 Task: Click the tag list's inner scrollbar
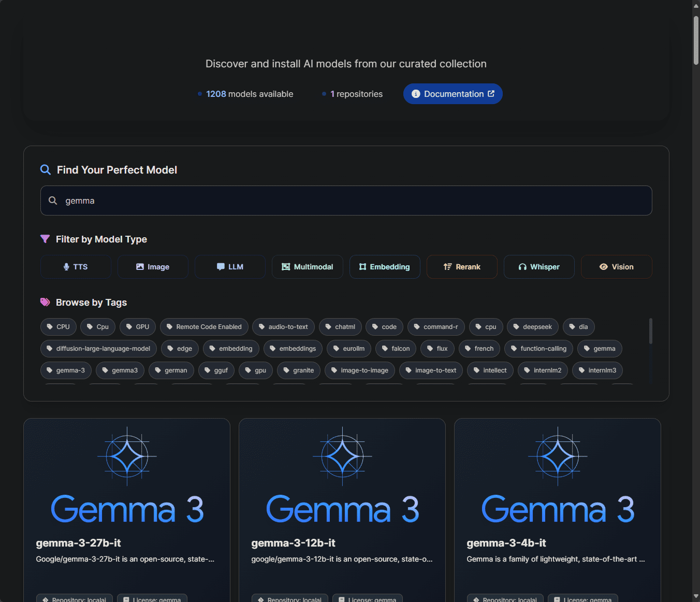pos(650,331)
